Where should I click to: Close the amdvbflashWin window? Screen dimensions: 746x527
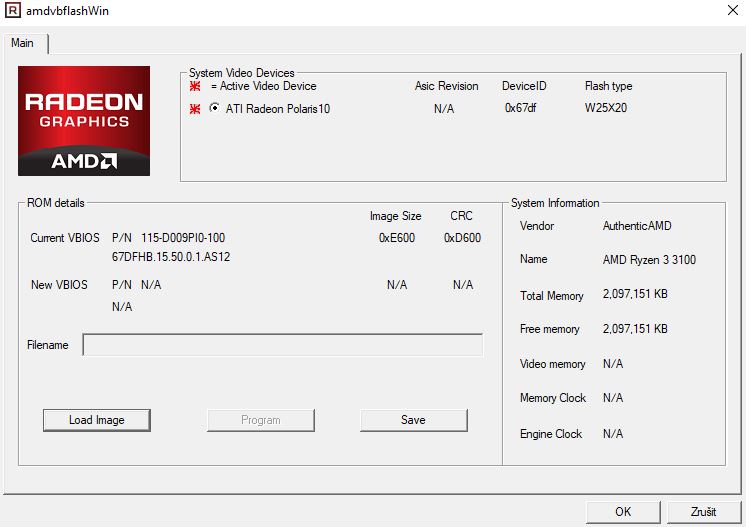(x=733, y=10)
